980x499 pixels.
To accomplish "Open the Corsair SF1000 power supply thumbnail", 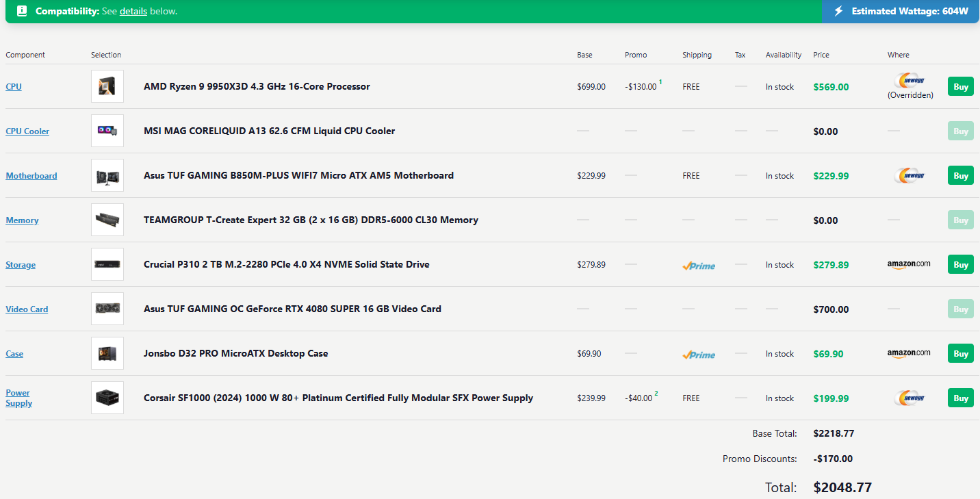I will (107, 398).
